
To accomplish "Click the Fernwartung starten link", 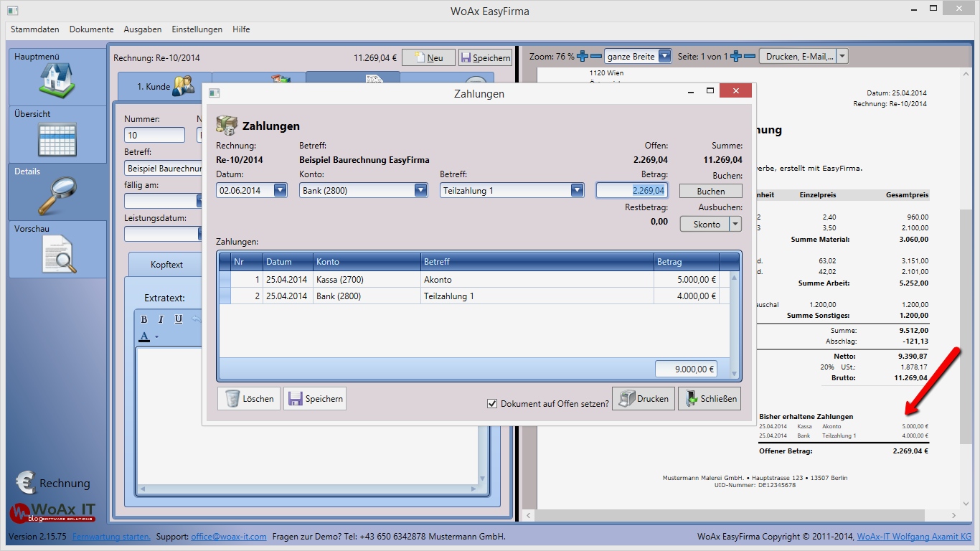I will click(x=112, y=537).
